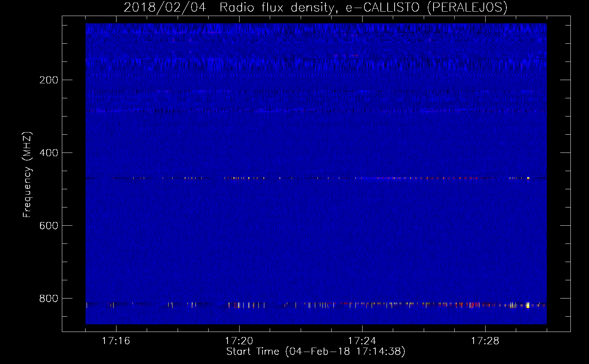Click the 800 frequency tick label
Viewport: 589px width, 364px height.
coord(49,298)
